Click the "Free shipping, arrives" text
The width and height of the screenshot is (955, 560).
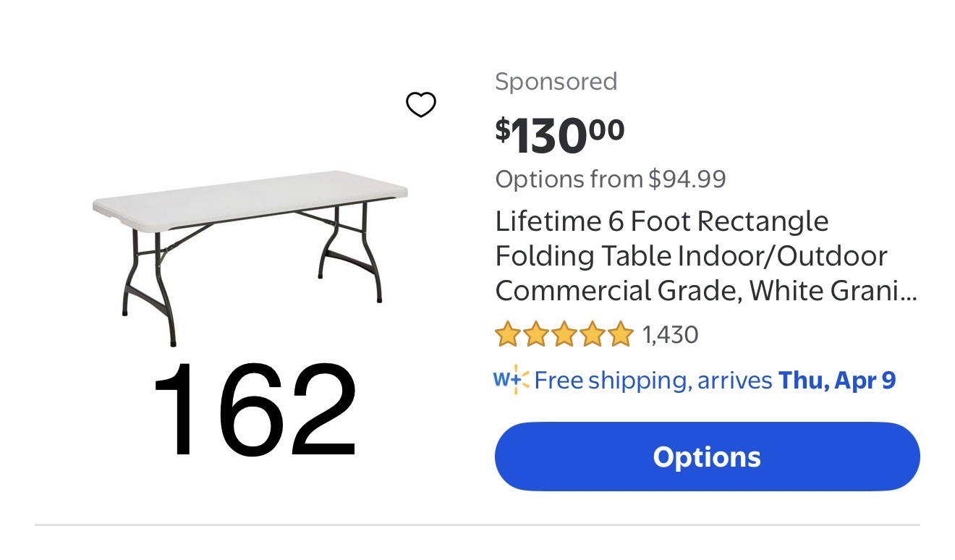[x=653, y=381]
